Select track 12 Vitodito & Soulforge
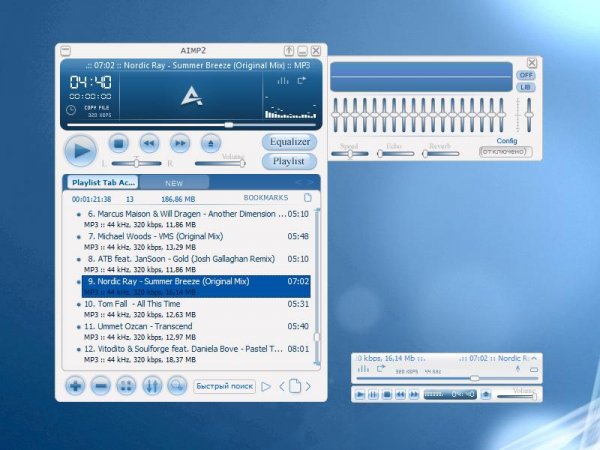Screen dimensions: 600x450 click(196, 354)
